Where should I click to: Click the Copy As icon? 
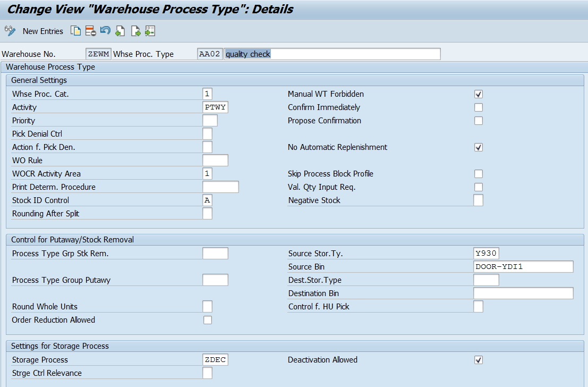(75, 31)
